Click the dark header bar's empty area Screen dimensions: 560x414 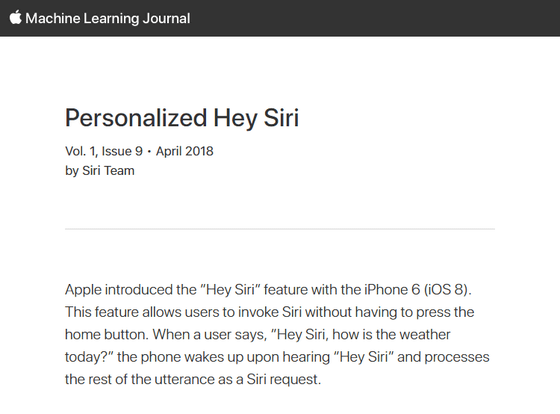(375, 18)
